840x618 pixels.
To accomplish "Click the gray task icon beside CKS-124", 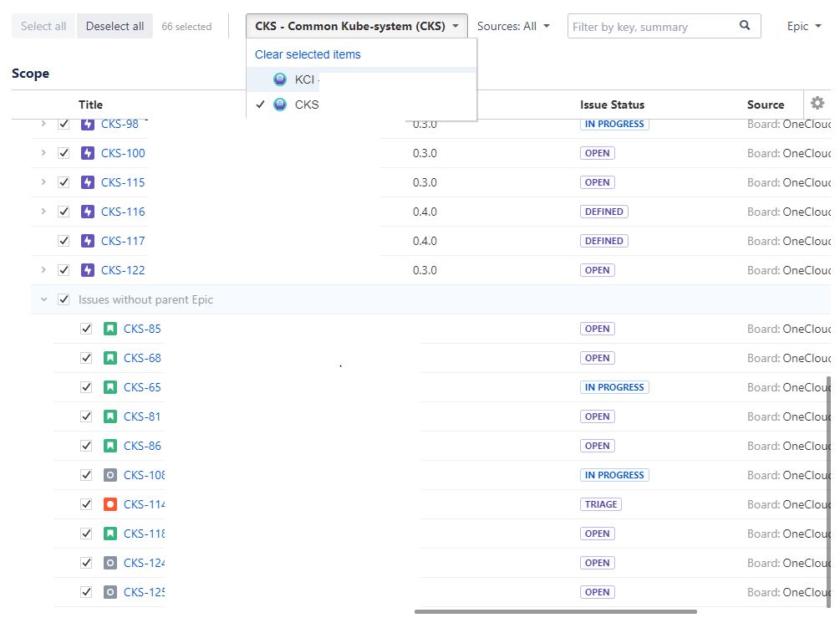I will coord(109,563).
